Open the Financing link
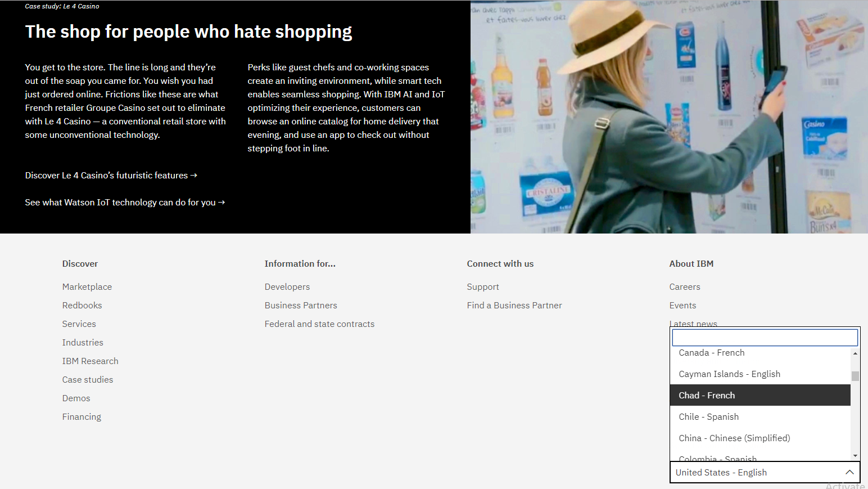Screen dimensions: 868x489 [x=82, y=417]
